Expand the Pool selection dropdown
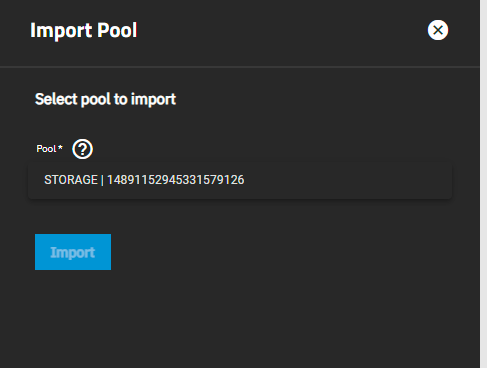Screen dimensions: 487x368 pos(240,180)
